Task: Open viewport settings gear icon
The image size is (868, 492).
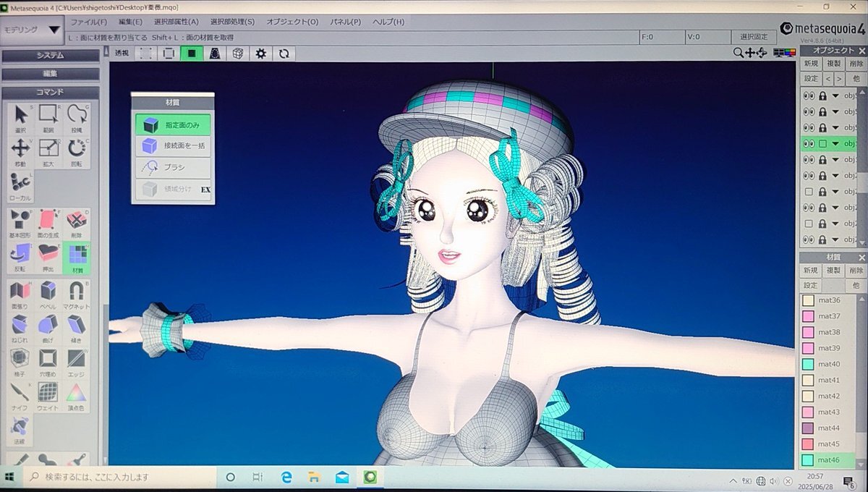Action: click(260, 53)
